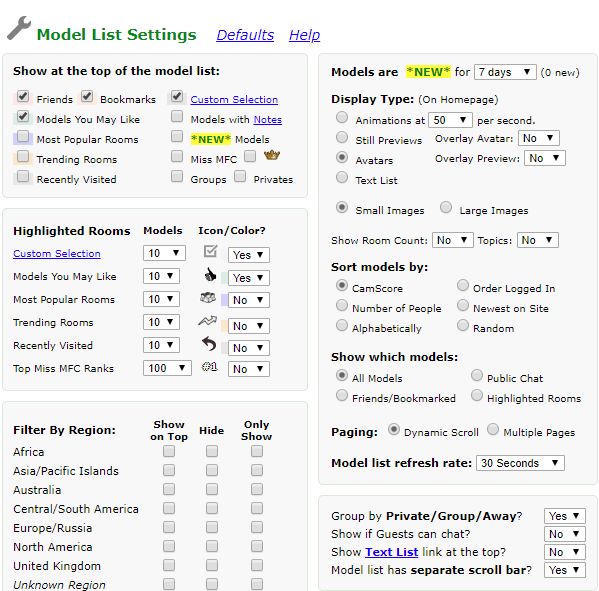
Task: Click the Top Miss MFC Ranks #1 icon
Action: point(209,367)
